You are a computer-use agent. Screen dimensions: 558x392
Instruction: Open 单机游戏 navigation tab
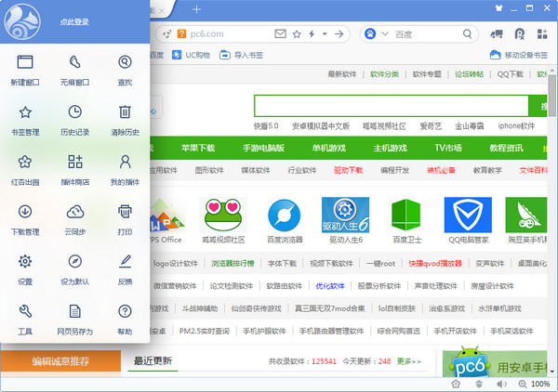(x=329, y=148)
